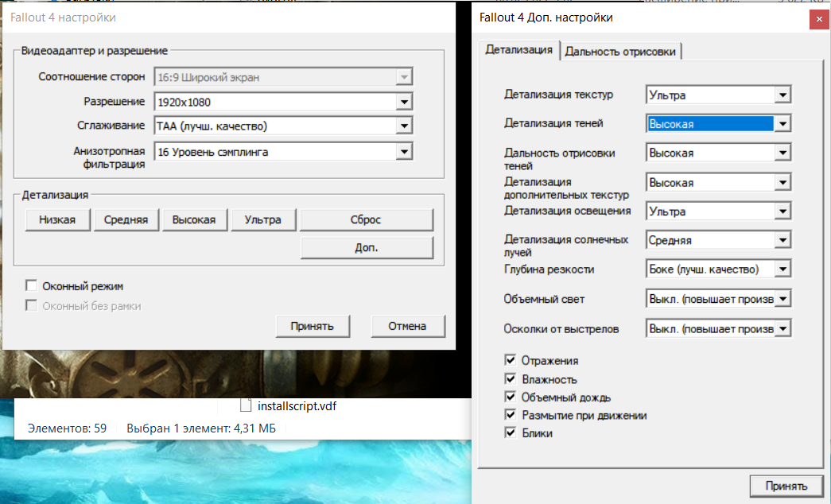Select the Средняя detail preset
The height and width of the screenshot is (504, 831).
tap(126, 220)
